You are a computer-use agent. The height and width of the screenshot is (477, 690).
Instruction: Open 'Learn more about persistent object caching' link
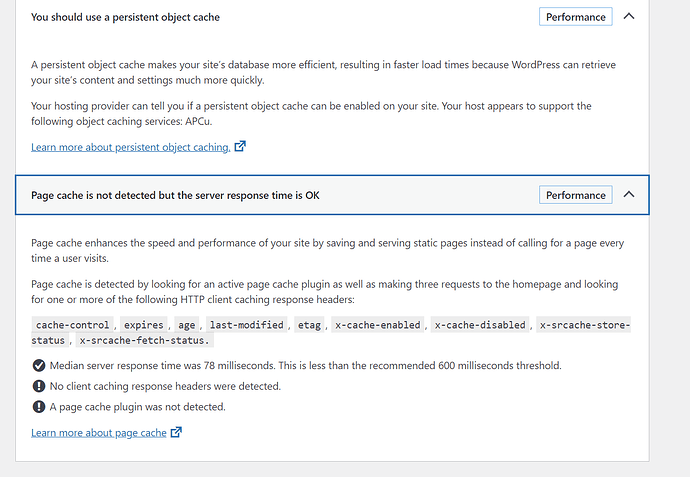click(131, 147)
